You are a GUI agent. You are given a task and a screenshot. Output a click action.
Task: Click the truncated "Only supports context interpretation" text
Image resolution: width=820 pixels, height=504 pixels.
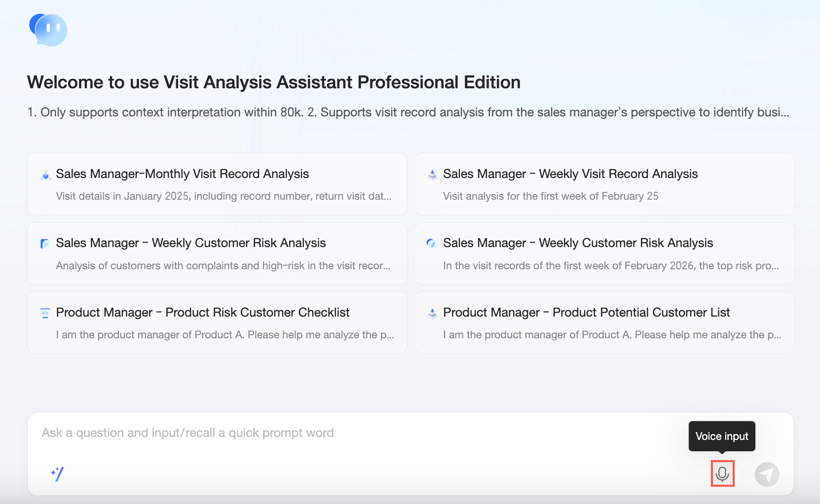coord(408,112)
